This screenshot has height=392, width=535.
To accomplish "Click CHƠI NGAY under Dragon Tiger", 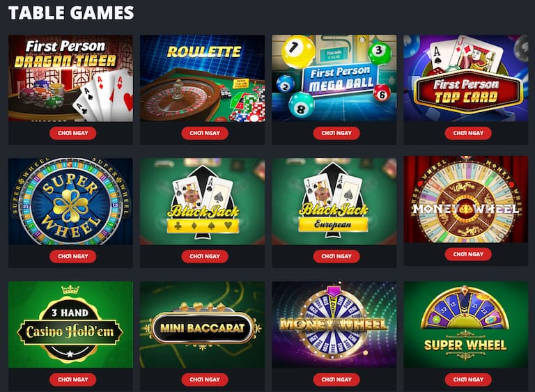I will [72, 133].
